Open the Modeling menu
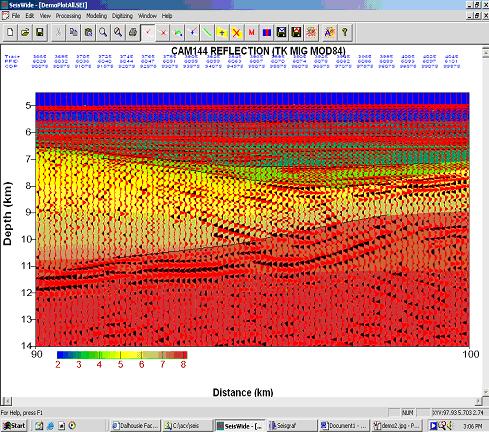Image resolution: width=489 pixels, height=432 pixels. coord(96,16)
